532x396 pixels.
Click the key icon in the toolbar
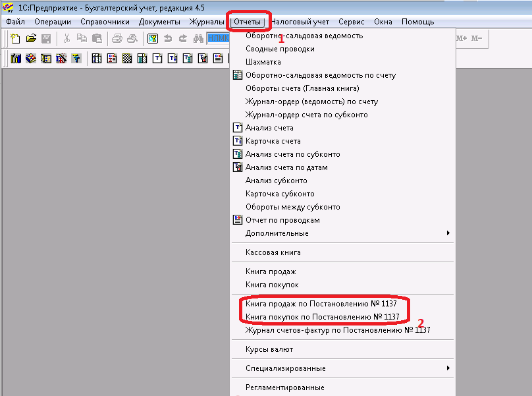(x=153, y=38)
